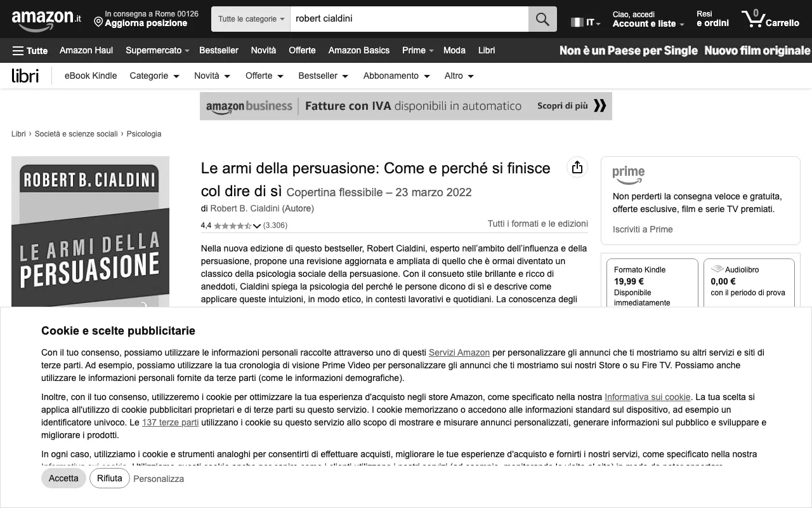Click the share icon beside book title
Screen dimensions: 812x508
(x=577, y=167)
